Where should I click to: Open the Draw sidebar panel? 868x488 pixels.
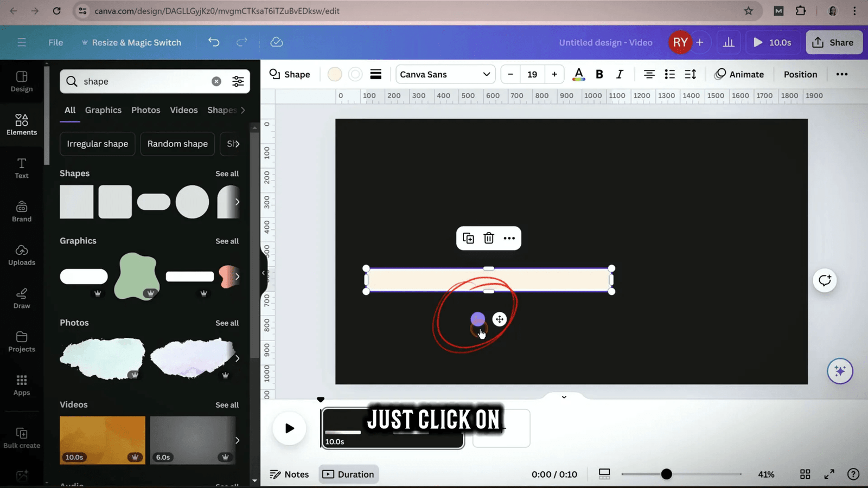click(x=22, y=298)
